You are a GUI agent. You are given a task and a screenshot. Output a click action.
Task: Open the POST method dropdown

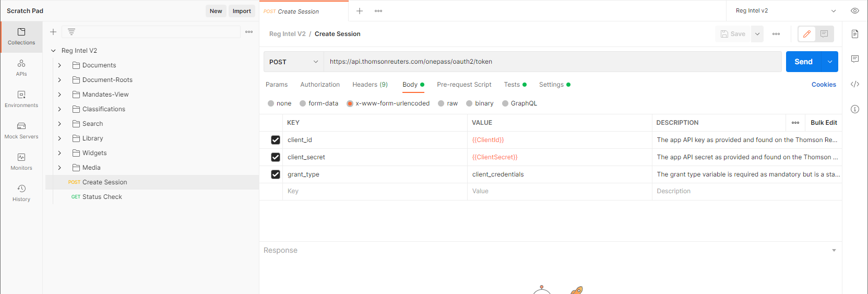tap(293, 62)
